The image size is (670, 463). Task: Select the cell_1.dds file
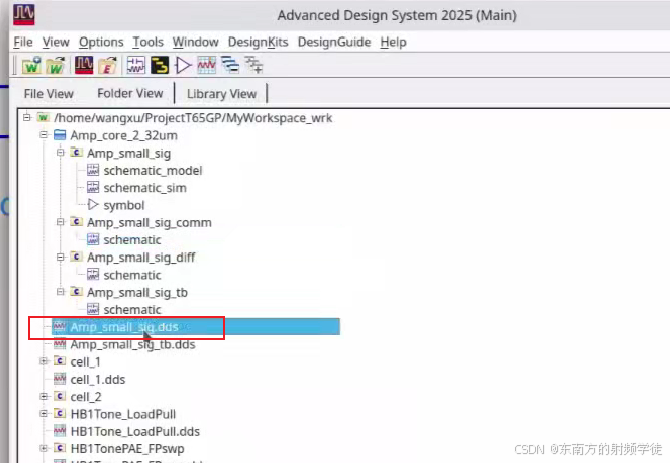(x=90, y=379)
